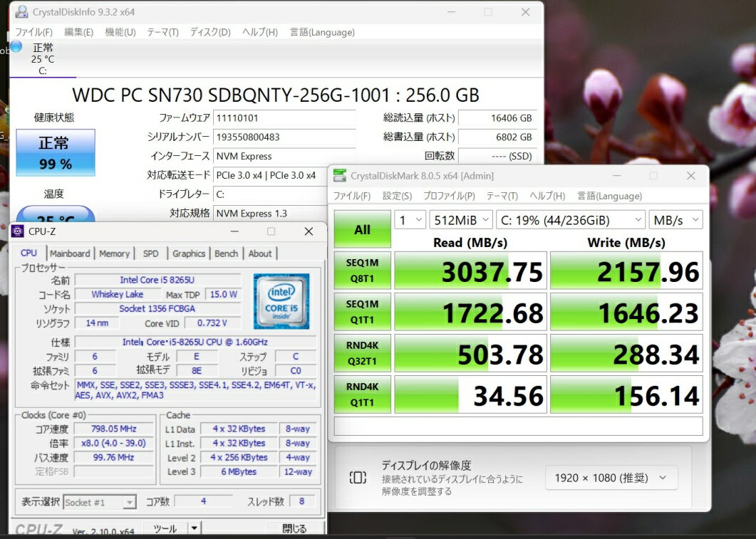Viewport: 756px width, 539px height.
Task: Click the CrystalDiskMark title bar app icon
Action: 340,176
